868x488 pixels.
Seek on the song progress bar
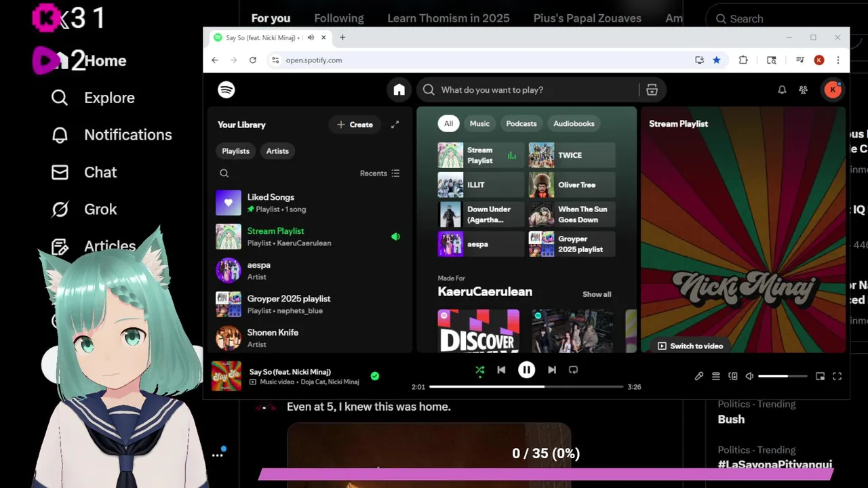coord(526,386)
